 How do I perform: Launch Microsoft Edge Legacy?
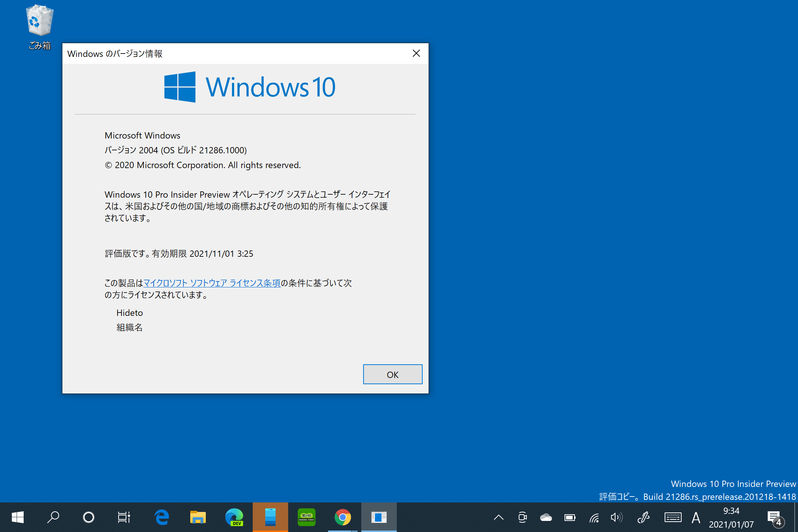click(x=161, y=517)
